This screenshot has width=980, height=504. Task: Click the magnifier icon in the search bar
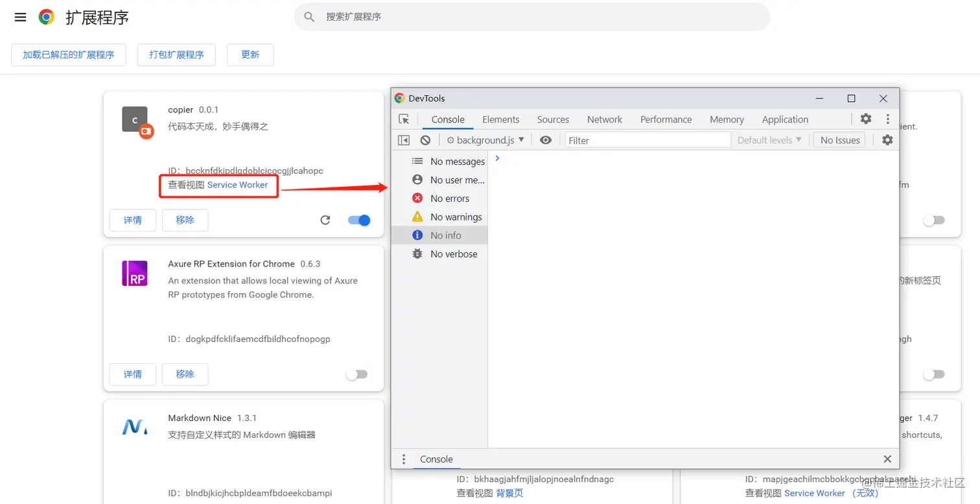(x=309, y=17)
